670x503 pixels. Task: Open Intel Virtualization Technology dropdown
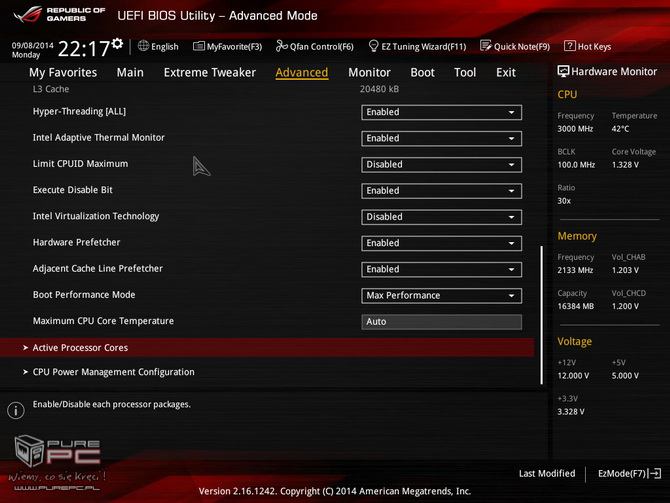441,217
